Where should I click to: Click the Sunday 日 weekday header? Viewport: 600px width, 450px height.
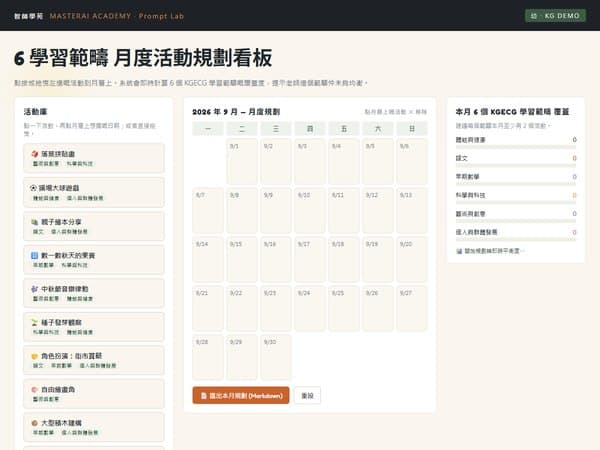(412, 129)
